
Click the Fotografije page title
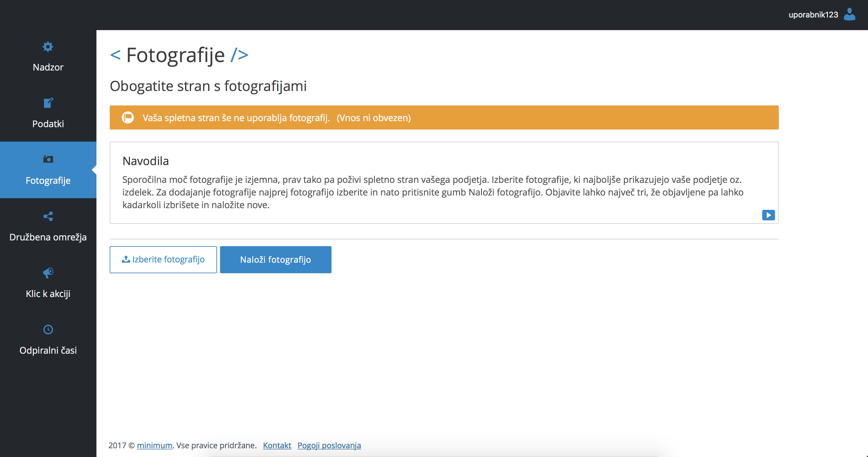[x=175, y=55]
